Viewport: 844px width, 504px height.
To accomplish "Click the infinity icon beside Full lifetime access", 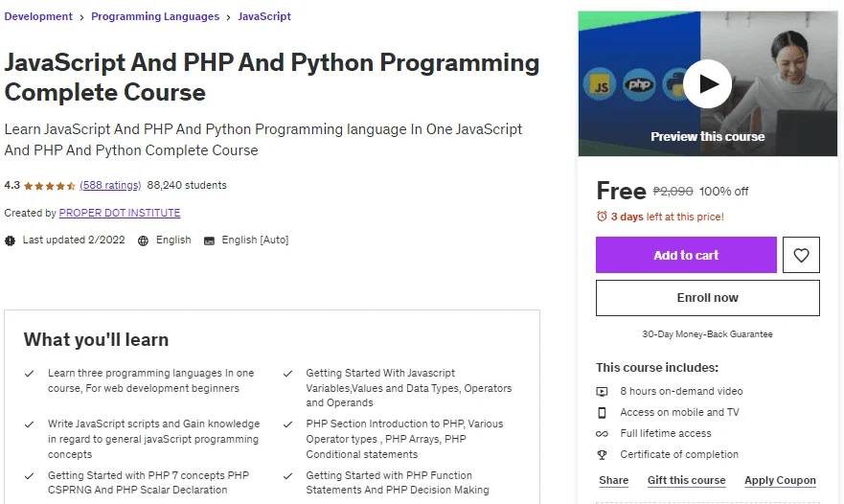I will click(x=602, y=434).
